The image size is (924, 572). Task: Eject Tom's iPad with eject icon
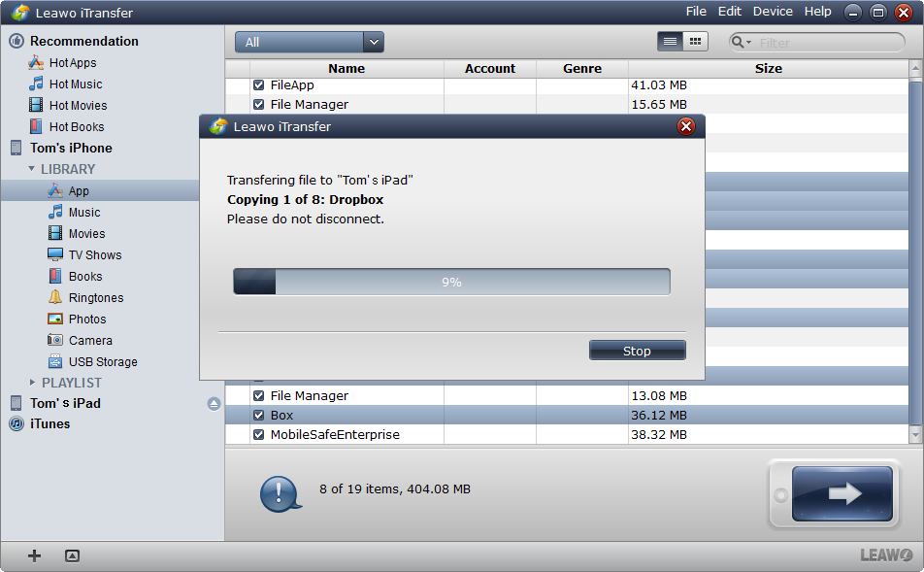pos(214,403)
